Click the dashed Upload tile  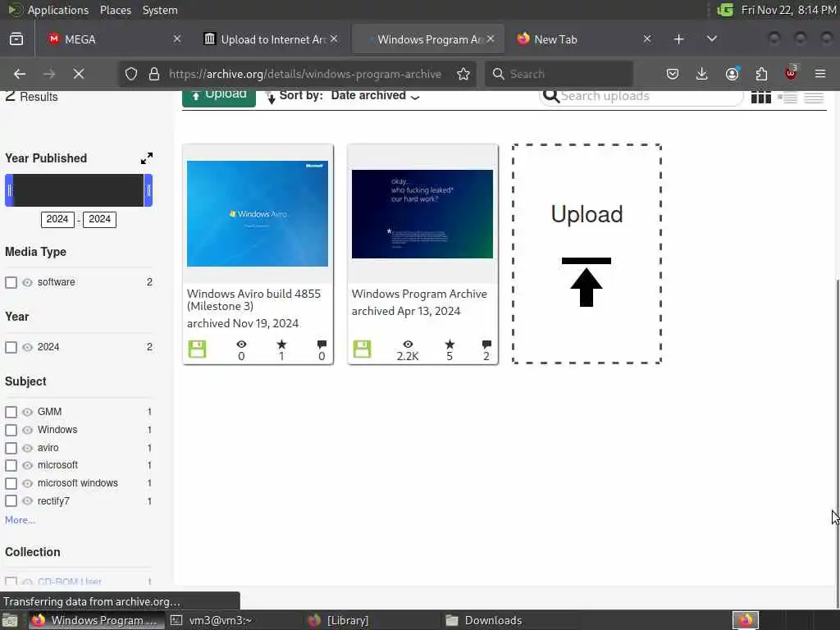click(x=587, y=254)
